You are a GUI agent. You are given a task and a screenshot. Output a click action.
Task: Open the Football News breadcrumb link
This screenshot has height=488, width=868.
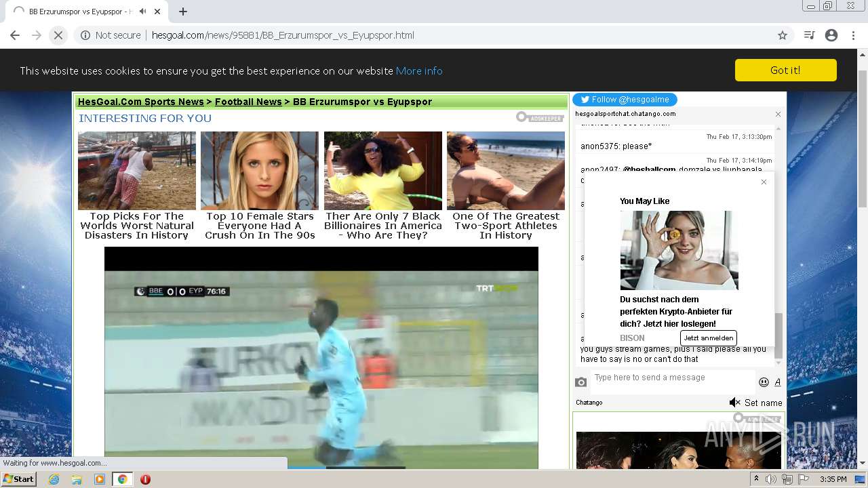(x=248, y=102)
